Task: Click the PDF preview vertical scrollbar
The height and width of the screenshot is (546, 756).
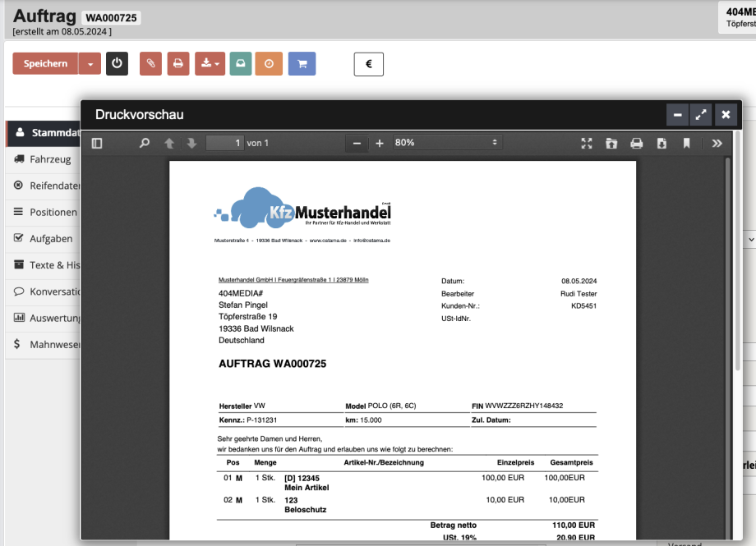Action: point(727,263)
